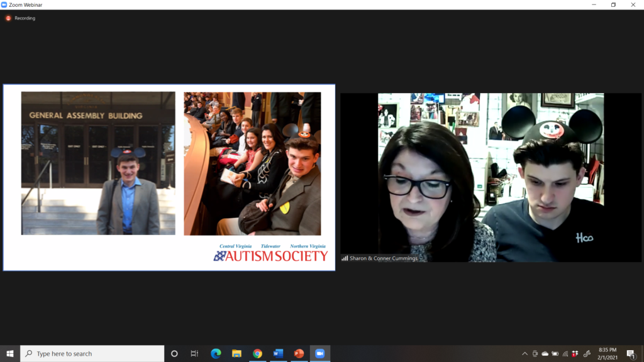
Task: Launch Microsoft Edge from the taskbar
Action: 216,353
